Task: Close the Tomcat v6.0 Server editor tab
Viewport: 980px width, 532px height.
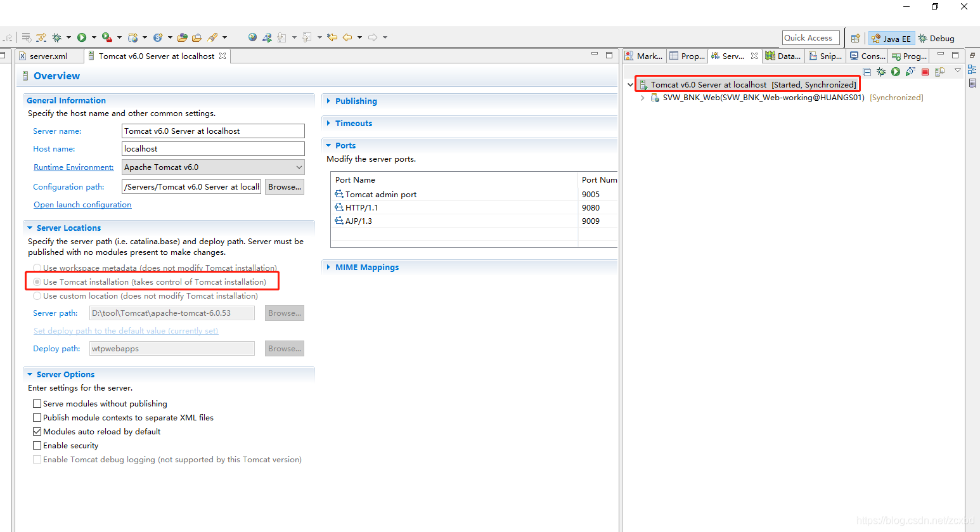Action: [x=222, y=56]
